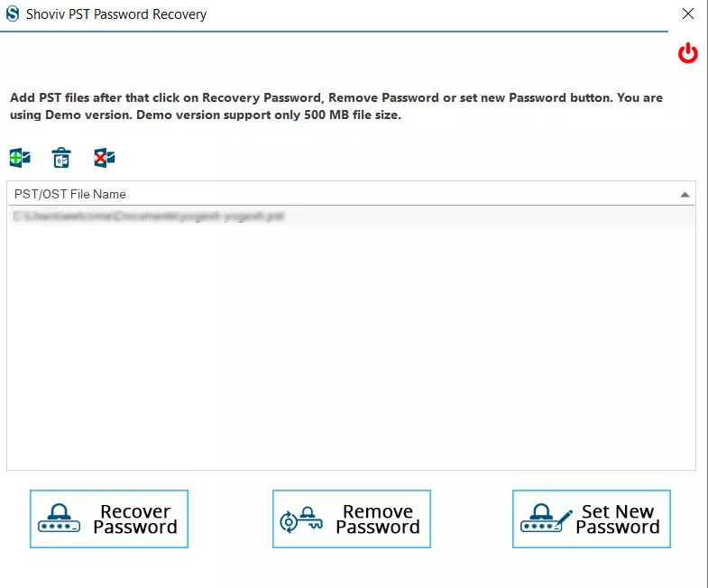Sort by PST/OST File Name column header
Image resolution: width=708 pixels, height=588 pixels.
pos(351,194)
